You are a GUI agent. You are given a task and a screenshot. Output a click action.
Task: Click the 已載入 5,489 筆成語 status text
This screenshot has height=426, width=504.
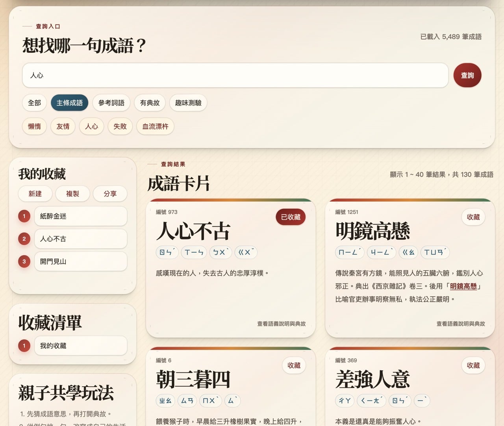tap(451, 37)
